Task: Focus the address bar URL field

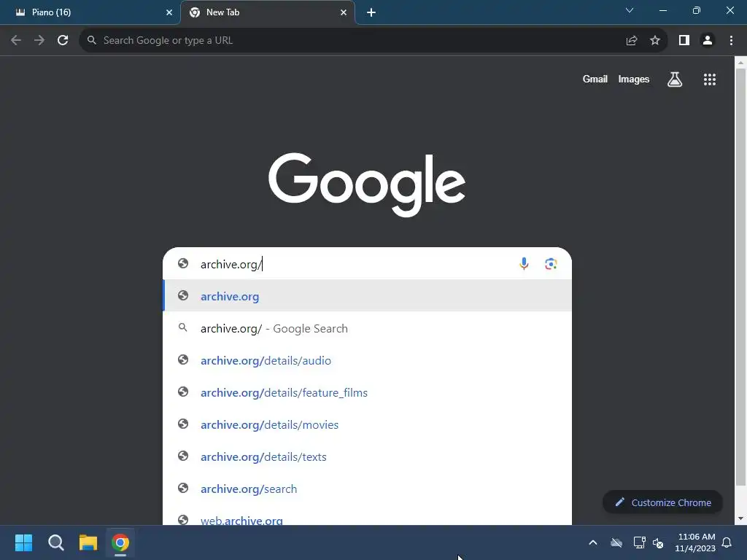Action: 352,41
